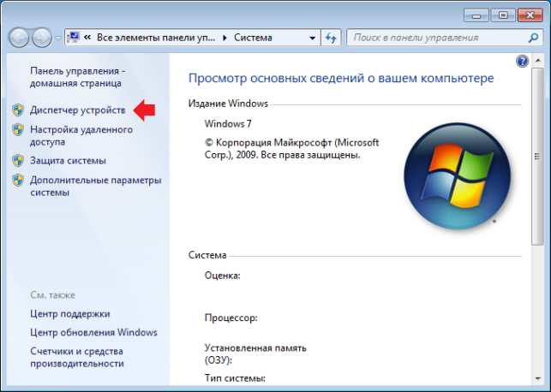Click the vertical scrollbar thumb
The height and width of the screenshot is (392, 551).
click(x=537, y=157)
